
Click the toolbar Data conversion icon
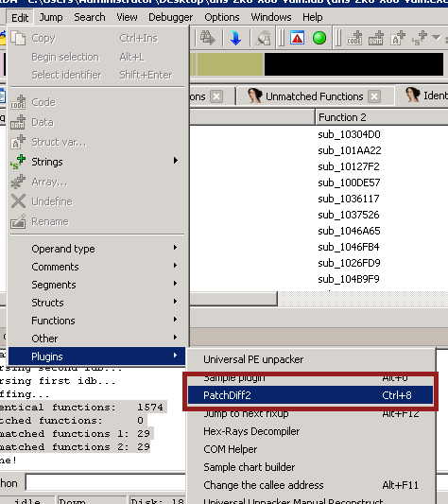click(x=375, y=38)
